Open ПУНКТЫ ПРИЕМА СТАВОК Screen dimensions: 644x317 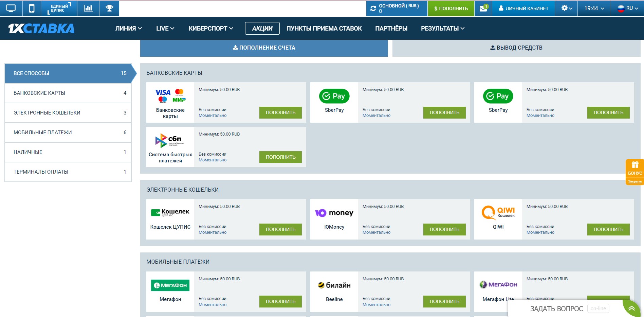coord(324,29)
